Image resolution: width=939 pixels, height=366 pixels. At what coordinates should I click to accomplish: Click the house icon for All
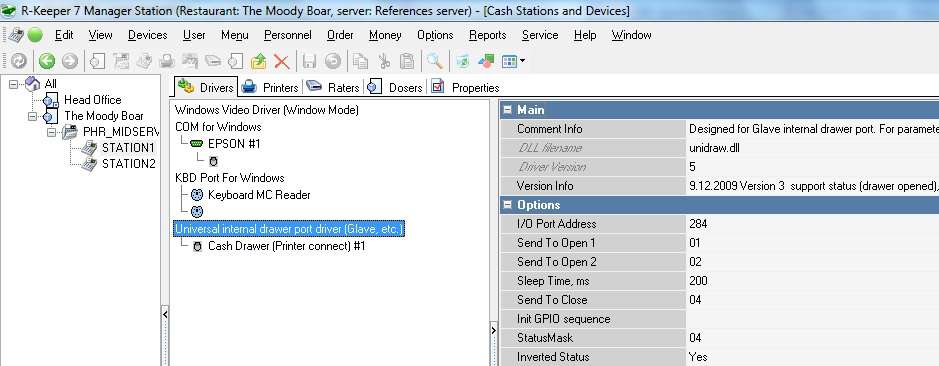[33, 84]
